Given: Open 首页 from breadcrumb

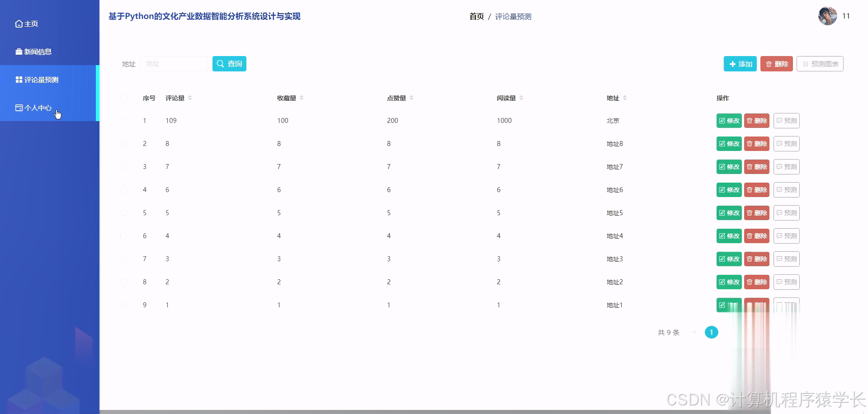Looking at the screenshot, I should coord(476,16).
